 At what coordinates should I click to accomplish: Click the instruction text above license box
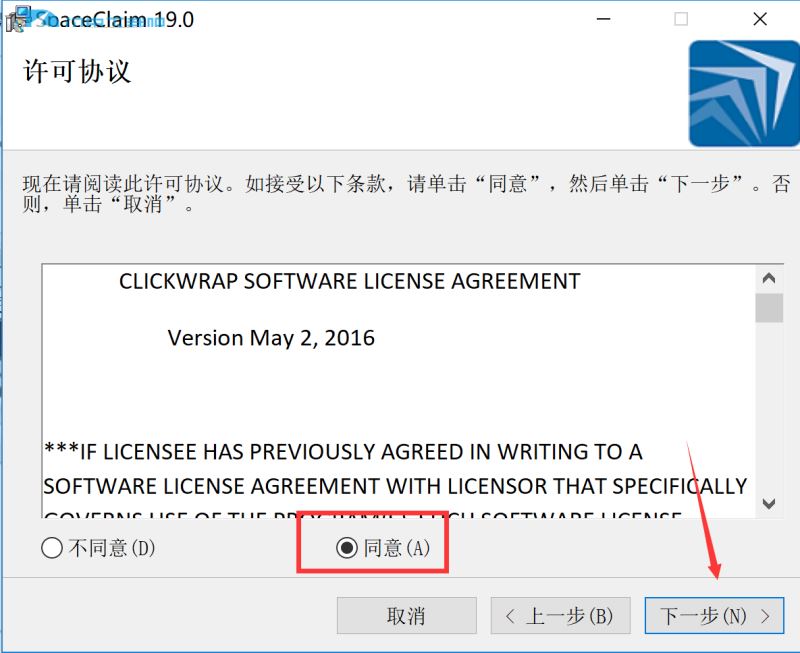[x=406, y=194]
